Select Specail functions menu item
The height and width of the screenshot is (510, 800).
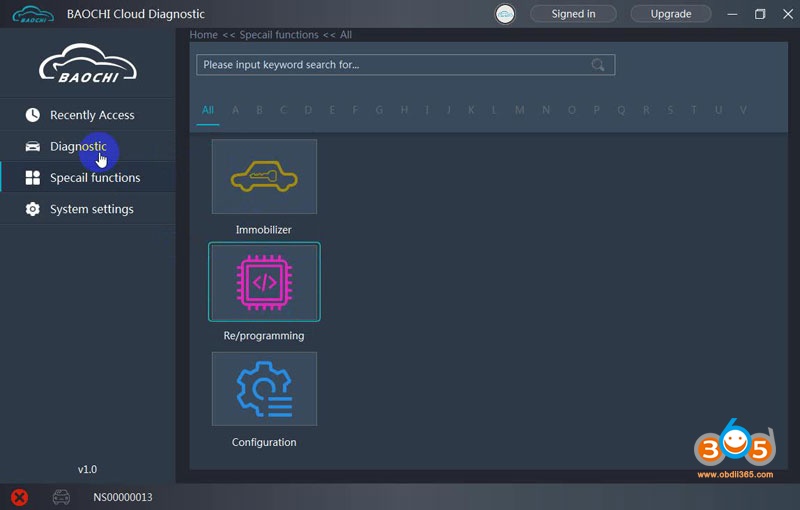point(88,177)
